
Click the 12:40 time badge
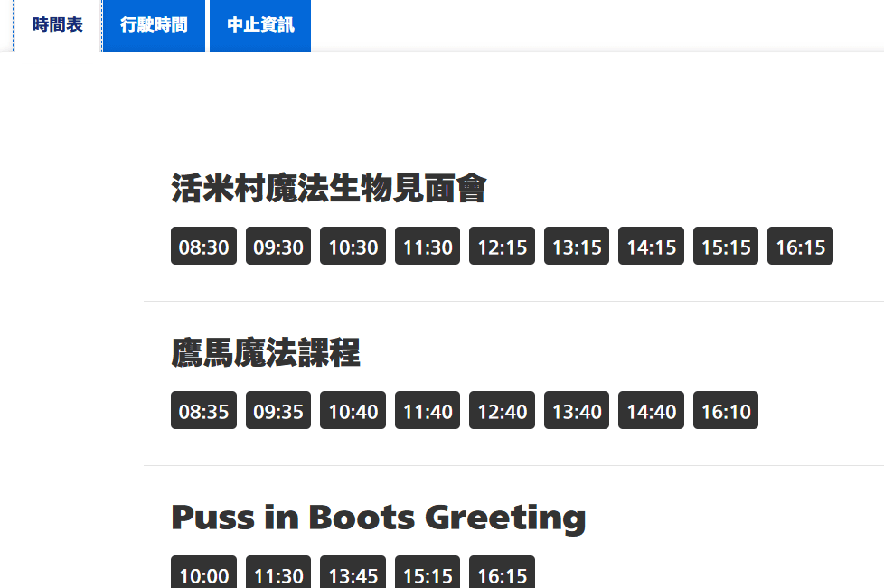coord(502,411)
